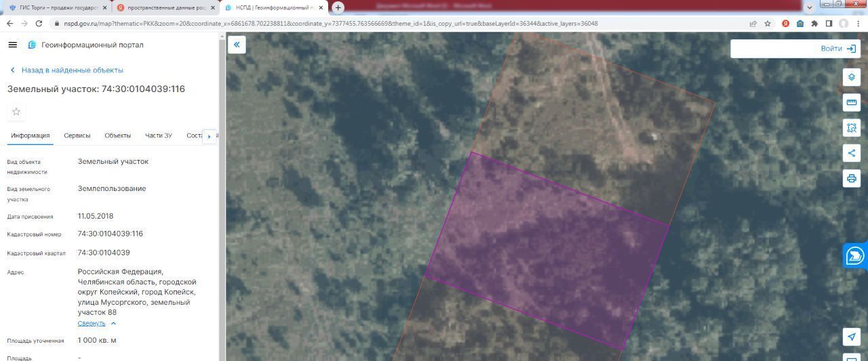Select the 1 000 кв. м area value
Screen dimensions: 868x361
point(97,340)
